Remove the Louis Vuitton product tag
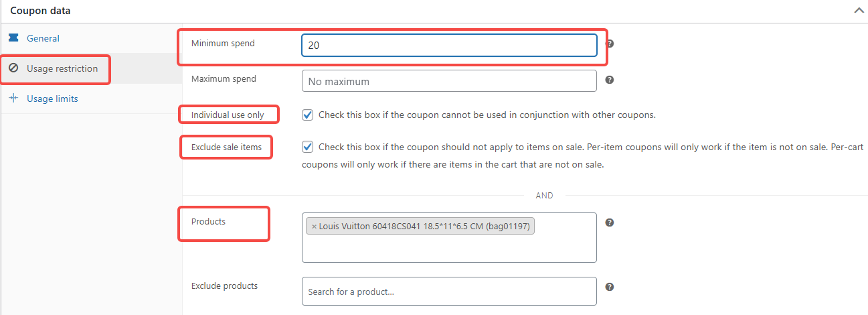868x315 pixels. 314,227
